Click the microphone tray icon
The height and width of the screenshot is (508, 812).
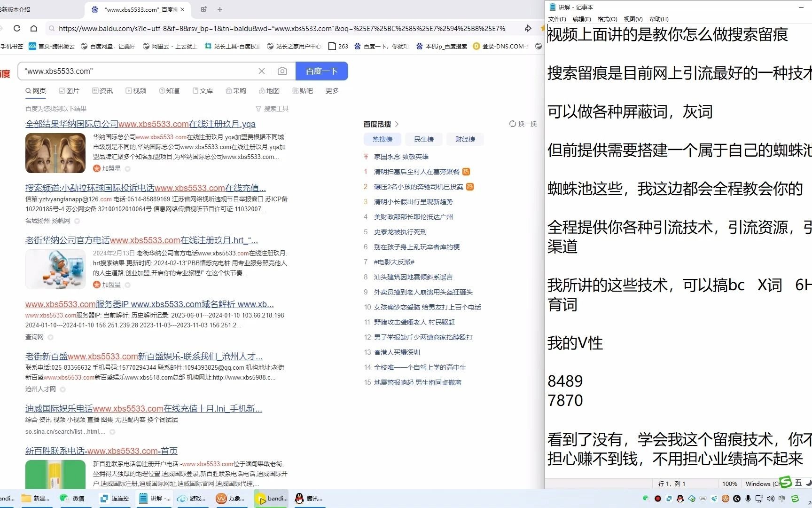point(748,499)
